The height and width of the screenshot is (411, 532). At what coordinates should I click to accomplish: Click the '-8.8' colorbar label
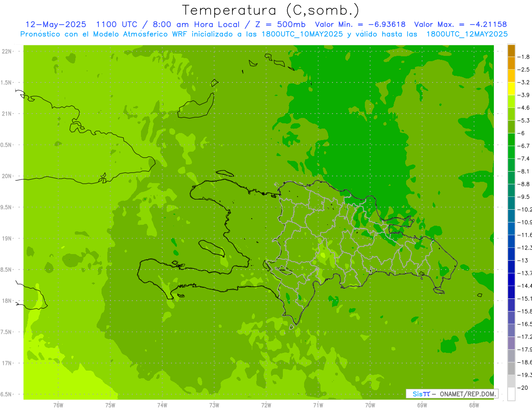pyautogui.click(x=524, y=184)
